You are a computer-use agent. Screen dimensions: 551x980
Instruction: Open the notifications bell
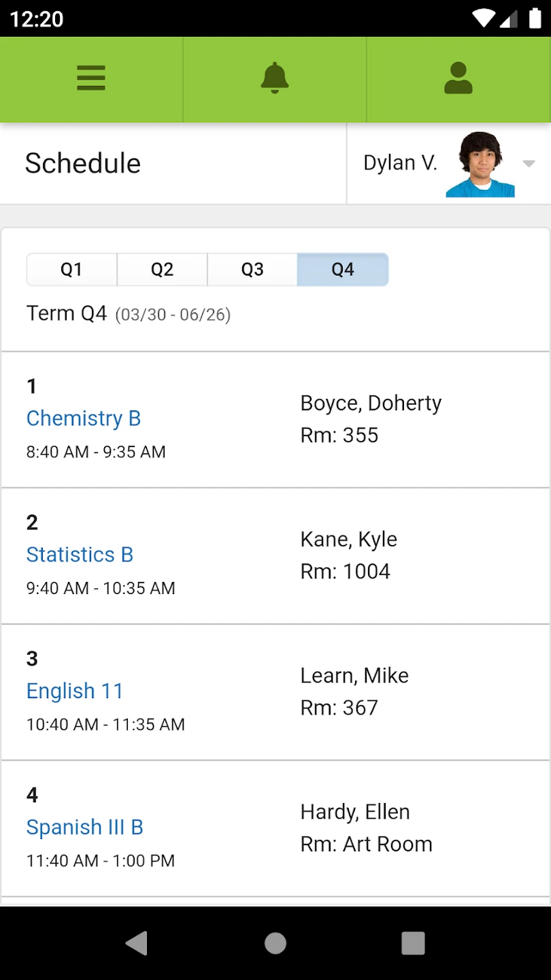coord(275,78)
